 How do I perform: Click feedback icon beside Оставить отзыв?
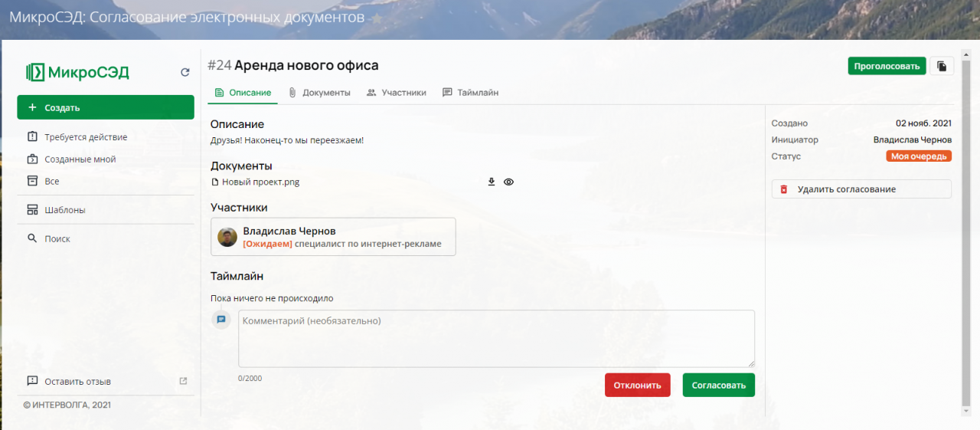pos(32,381)
